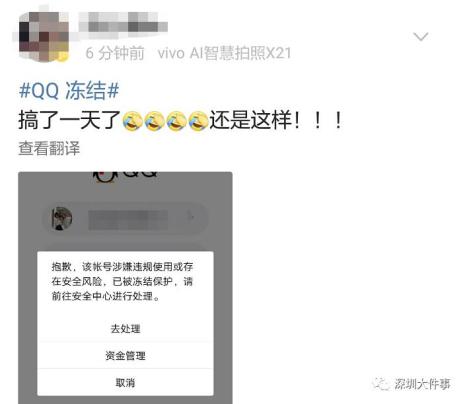
Task: Click the first crying-laughing emoji
Action: point(132,121)
